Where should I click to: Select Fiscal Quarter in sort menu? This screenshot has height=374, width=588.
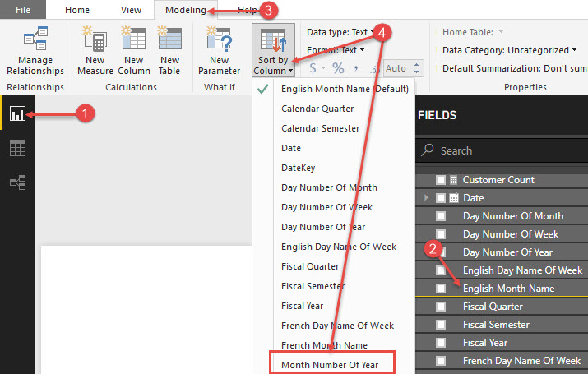tap(334, 266)
